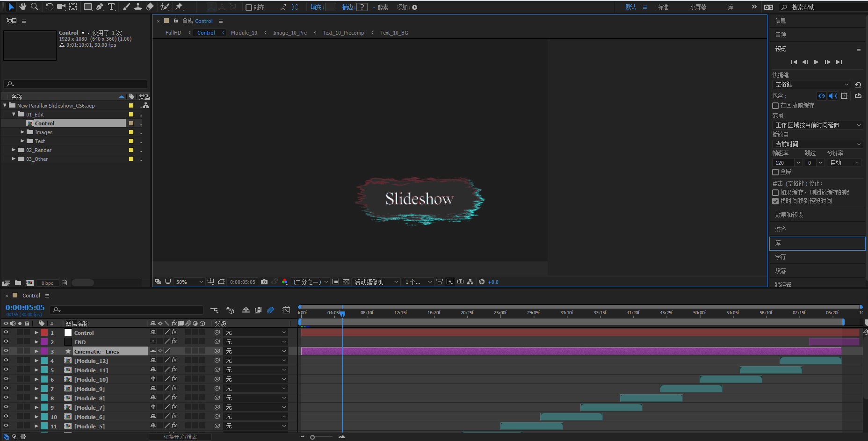Open the 当前时间 play-from dropdown
The height and width of the screenshot is (441, 868).
817,145
